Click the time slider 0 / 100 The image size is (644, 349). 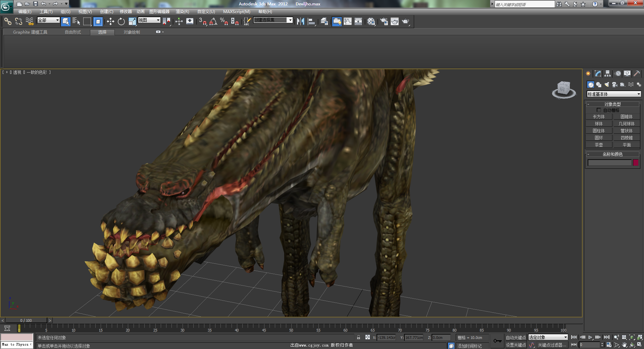click(26, 320)
